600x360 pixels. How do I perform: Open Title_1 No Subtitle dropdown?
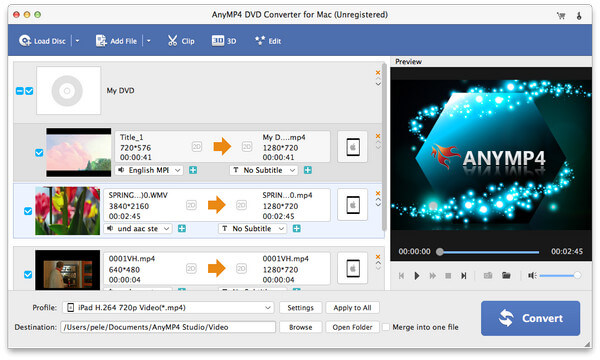[x=264, y=170]
